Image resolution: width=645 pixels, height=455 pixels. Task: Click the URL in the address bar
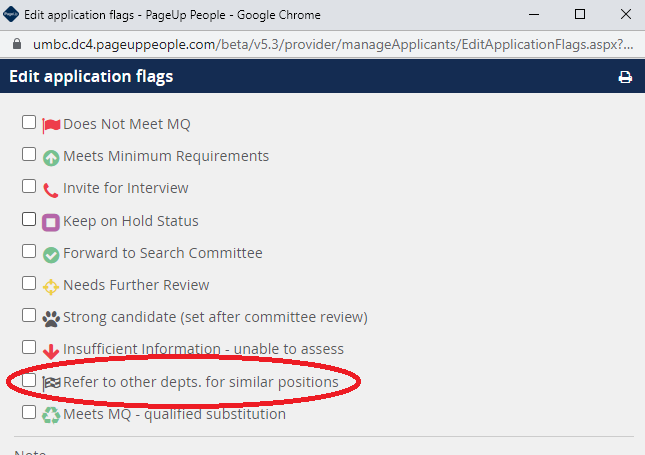tap(333, 44)
